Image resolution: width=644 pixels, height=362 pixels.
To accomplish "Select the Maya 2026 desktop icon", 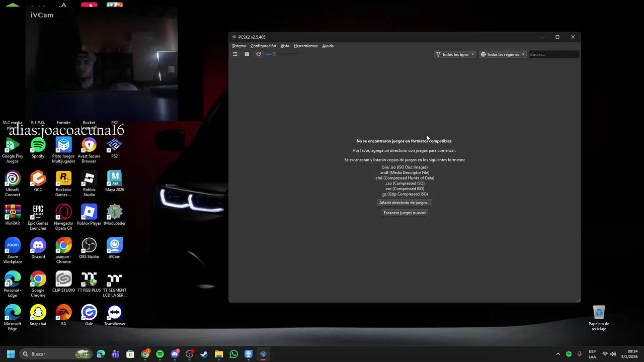I will (115, 182).
